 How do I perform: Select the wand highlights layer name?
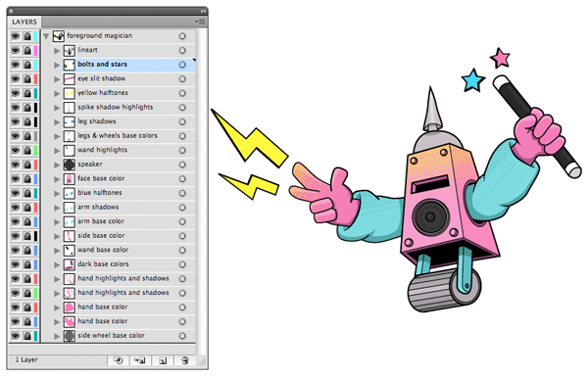pyautogui.click(x=102, y=150)
